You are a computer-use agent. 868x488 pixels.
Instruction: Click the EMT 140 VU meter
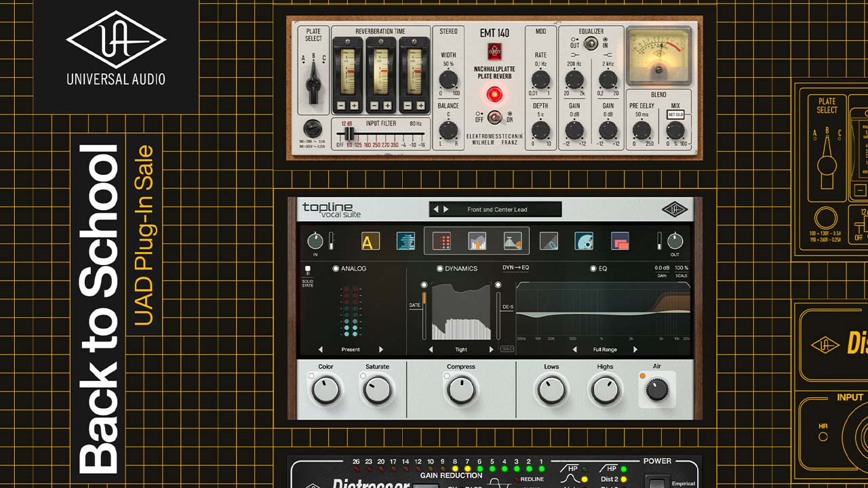click(659, 55)
